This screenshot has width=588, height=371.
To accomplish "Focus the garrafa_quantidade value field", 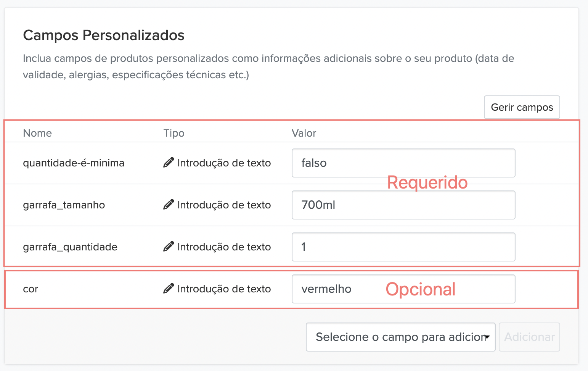I will pyautogui.click(x=403, y=247).
